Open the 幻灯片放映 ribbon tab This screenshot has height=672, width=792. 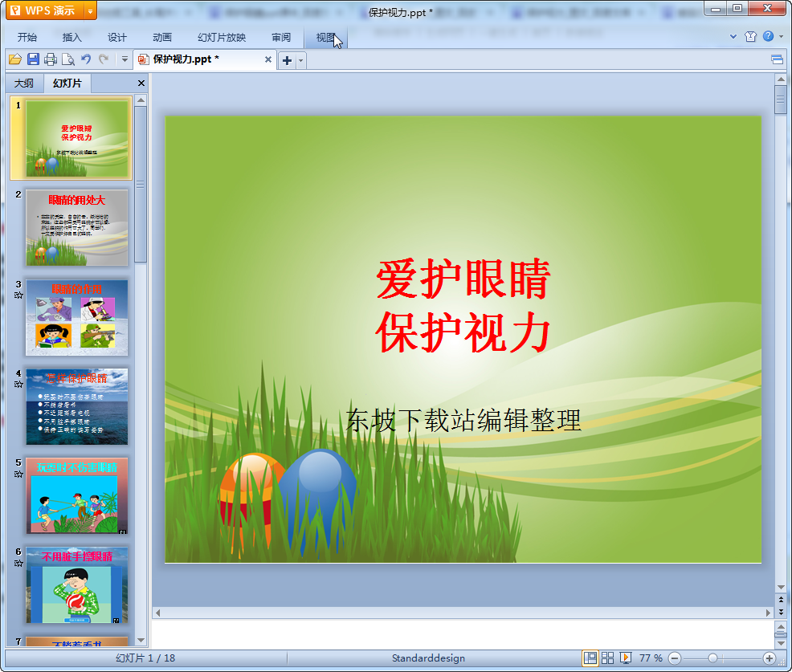(x=222, y=38)
